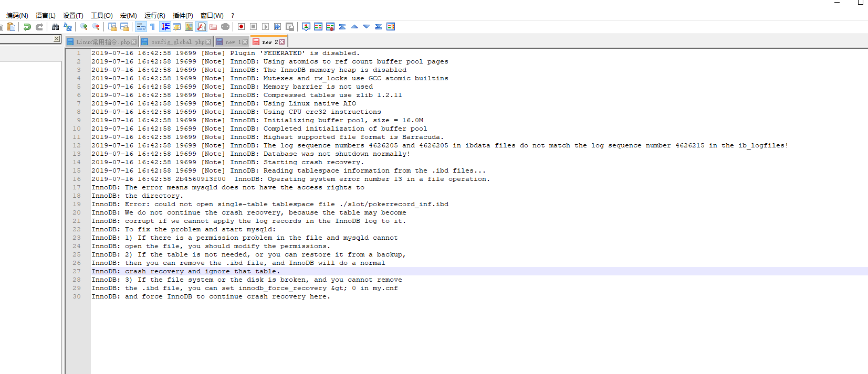Open the 插件(P) menu
Screen dimensions: 868x374
pyautogui.click(x=183, y=16)
